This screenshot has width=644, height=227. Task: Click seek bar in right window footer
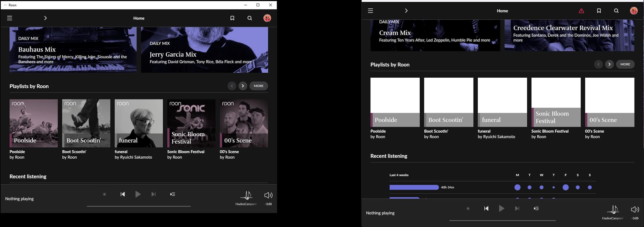502,220
